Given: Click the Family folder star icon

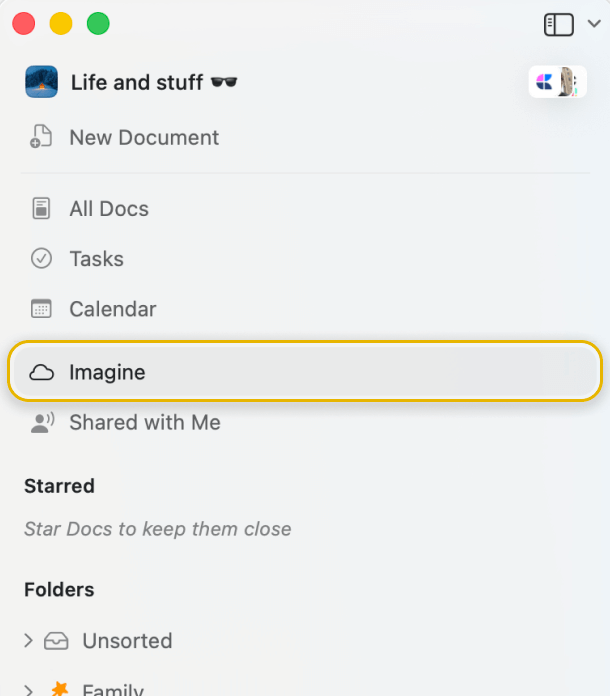Looking at the screenshot, I should (60, 689).
